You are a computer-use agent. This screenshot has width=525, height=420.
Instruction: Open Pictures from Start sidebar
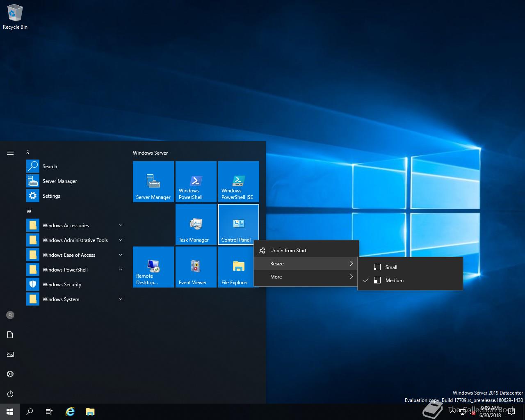pos(10,354)
